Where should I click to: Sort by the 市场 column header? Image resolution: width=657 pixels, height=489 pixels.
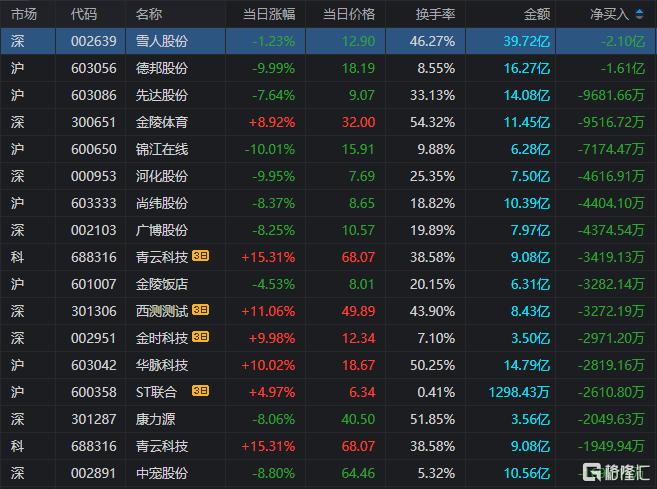click(24, 15)
